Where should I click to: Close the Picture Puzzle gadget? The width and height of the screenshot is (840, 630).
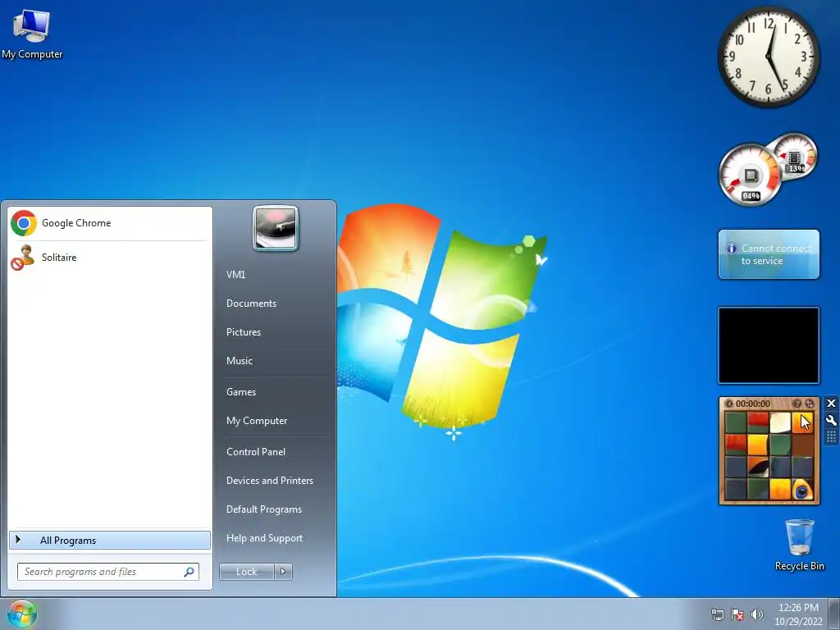point(832,404)
